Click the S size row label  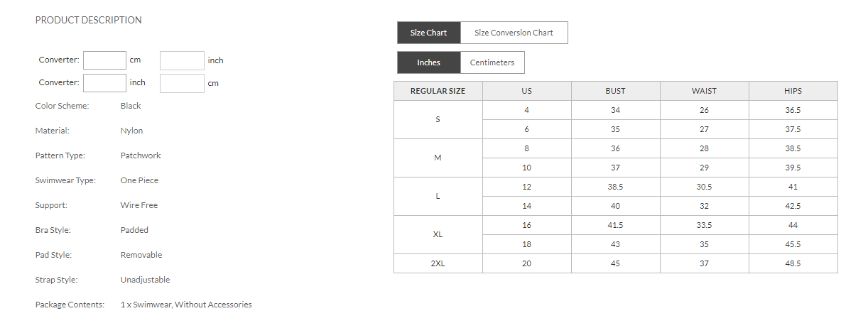click(438, 119)
